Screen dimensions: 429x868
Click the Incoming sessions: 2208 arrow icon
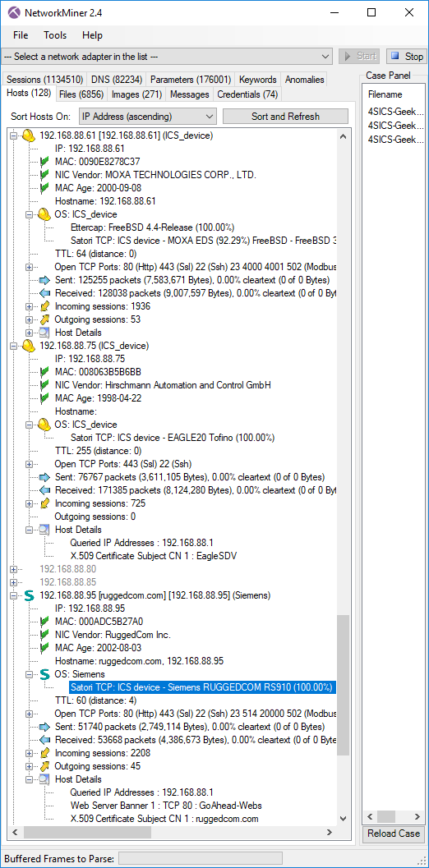pos(45,753)
